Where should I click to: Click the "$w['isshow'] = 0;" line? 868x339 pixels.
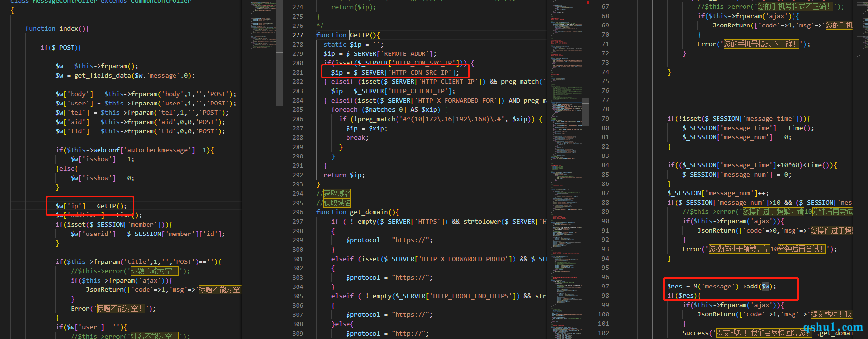[102, 178]
